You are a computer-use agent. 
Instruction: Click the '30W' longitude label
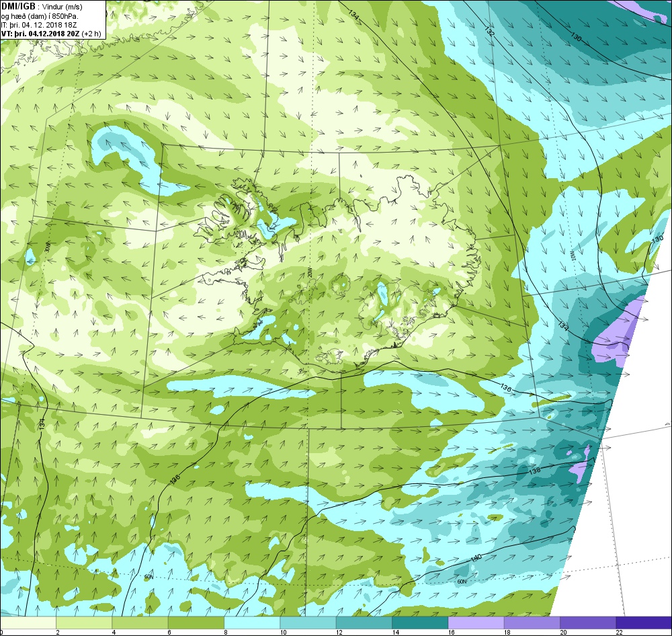[x=48, y=247]
